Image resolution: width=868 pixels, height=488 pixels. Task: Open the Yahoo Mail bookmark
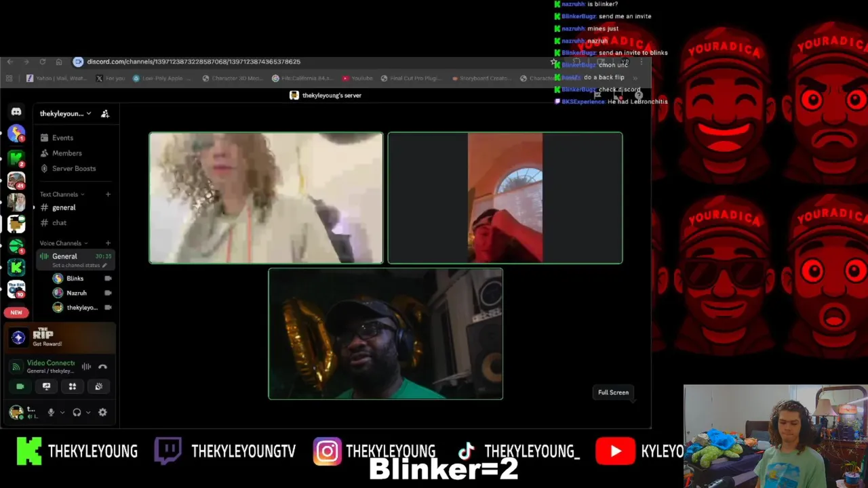[56, 79]
